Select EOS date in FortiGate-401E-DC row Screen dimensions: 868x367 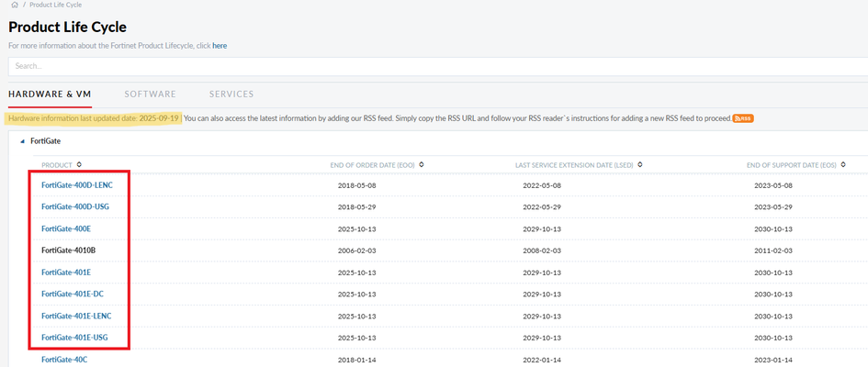click(773, 294)
